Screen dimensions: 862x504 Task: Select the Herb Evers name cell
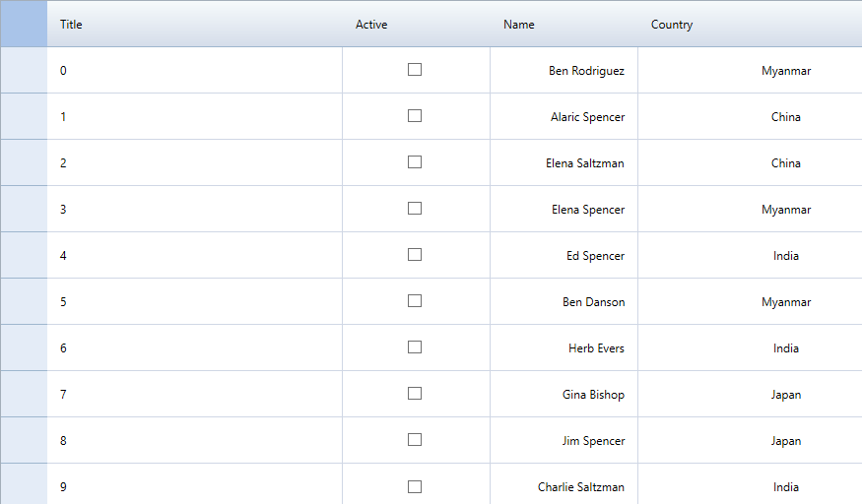pyautogui.click(x=596, y=348)
